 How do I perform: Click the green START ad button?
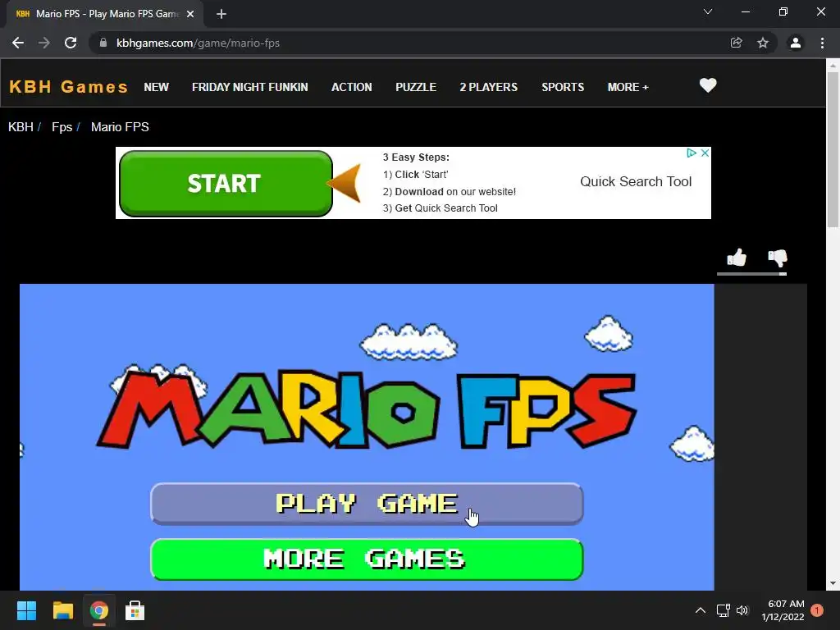226,183
